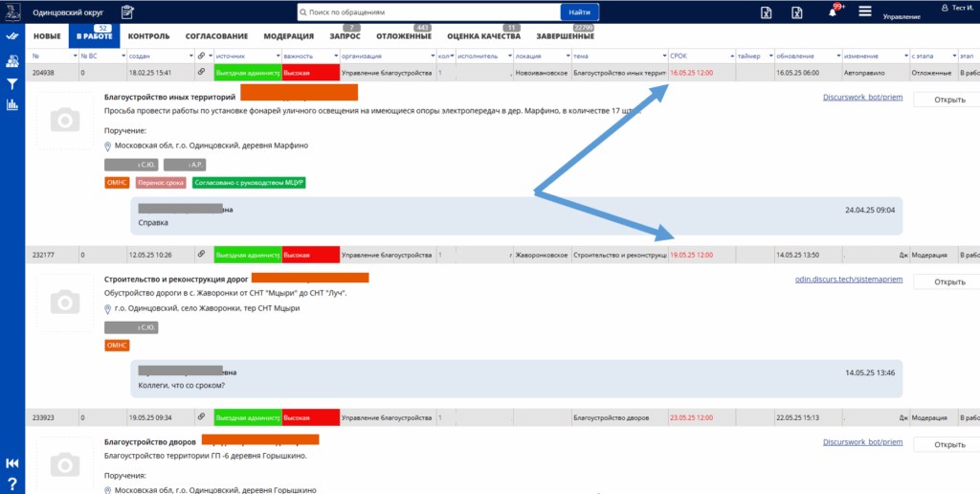
Task: Open the создан column filter dropdown
Action: [190, 56]
